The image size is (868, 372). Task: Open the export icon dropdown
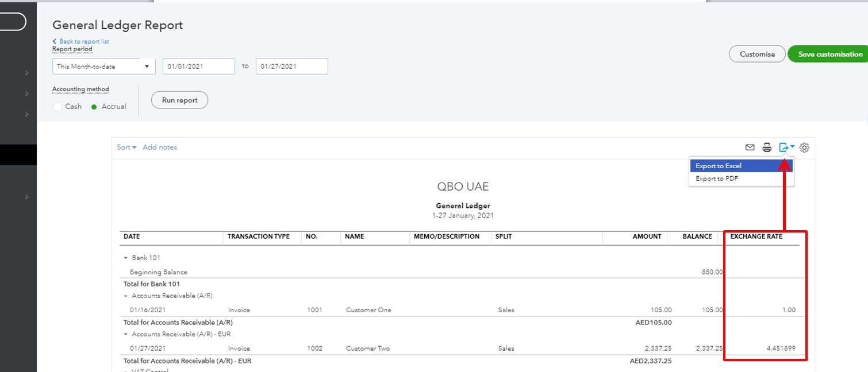pyautogui.click(x=786, y=148)
